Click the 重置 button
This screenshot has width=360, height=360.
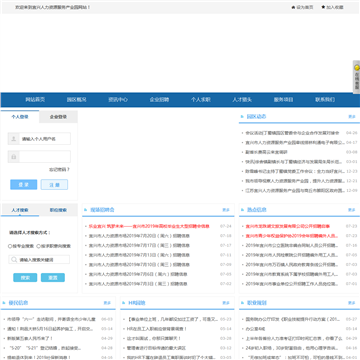[x=53, y=278]
